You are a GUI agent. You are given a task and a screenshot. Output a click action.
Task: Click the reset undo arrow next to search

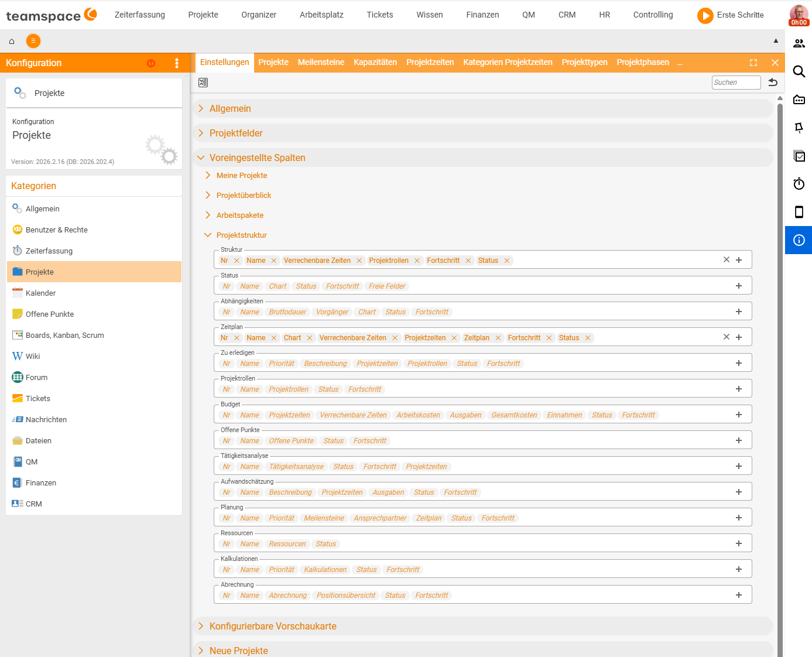[773, 83]
